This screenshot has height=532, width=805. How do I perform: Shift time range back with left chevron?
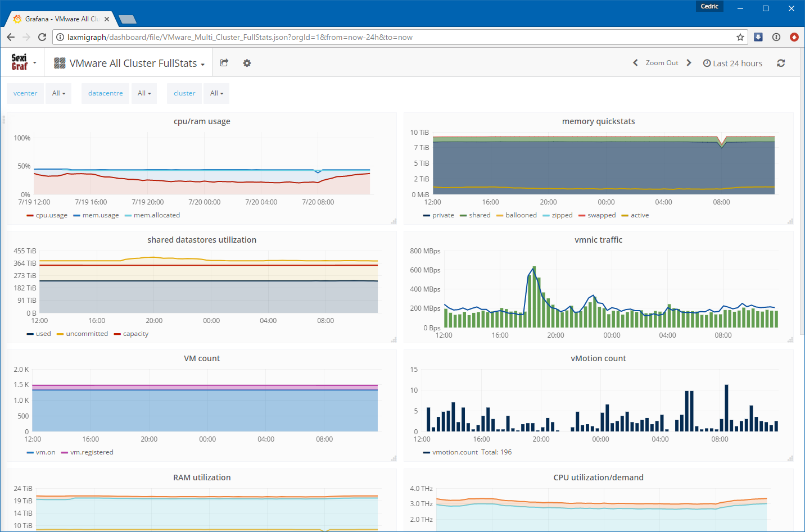tap(635, 63)
